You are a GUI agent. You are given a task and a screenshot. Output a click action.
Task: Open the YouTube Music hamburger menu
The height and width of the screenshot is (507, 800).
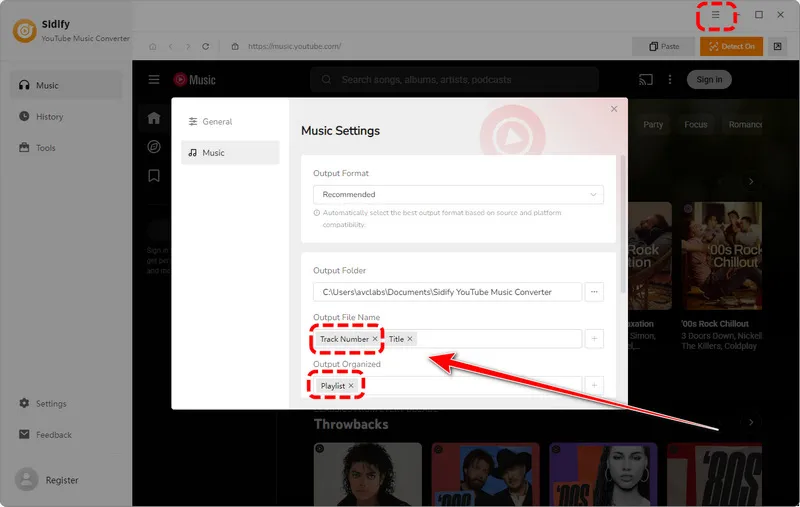pos(154,80)
